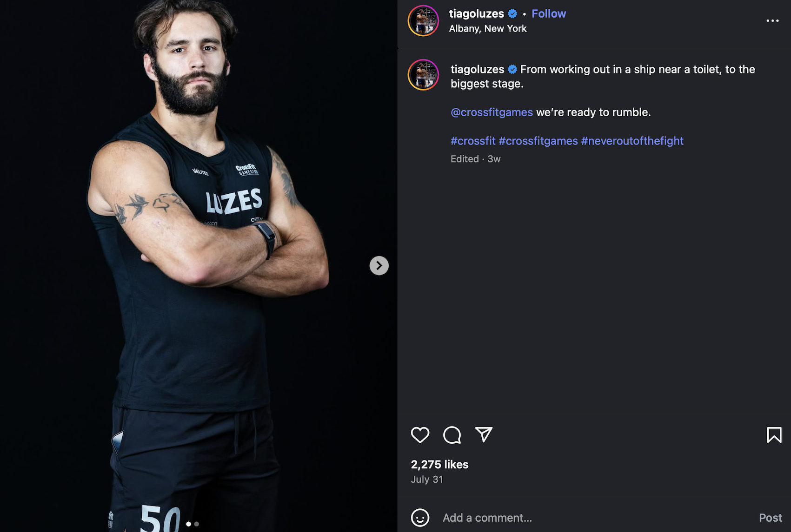This screenshot has width=791, height=532.
Task: Open comments via speech bubble icon
Action: pos(452,435)
